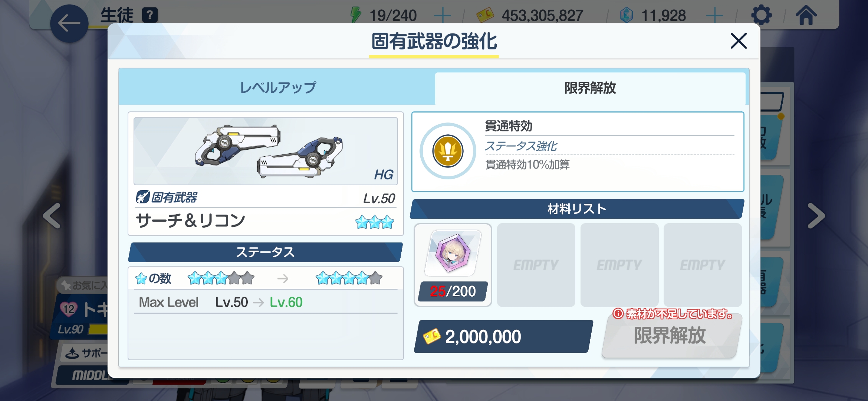
Task: Select the first EMPTY material slot
Action: pos(536,265)
